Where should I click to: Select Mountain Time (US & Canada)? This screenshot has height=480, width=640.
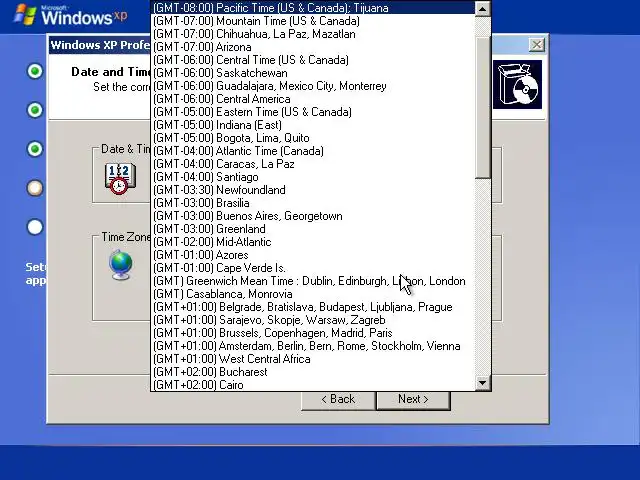(313, 21)
